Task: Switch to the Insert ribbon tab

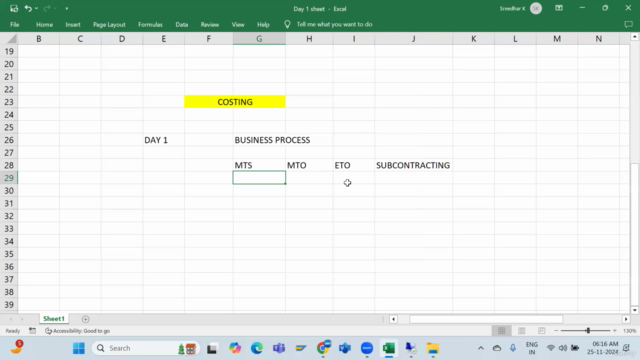Action: coord(73,24)
